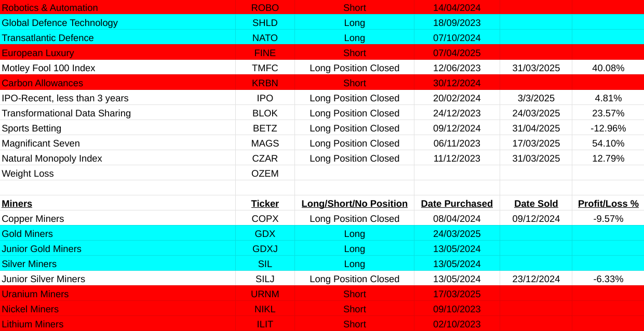Select the 40.08% profit cell
The width and height of the screenshot is (644, 331).
click(608, 68)
